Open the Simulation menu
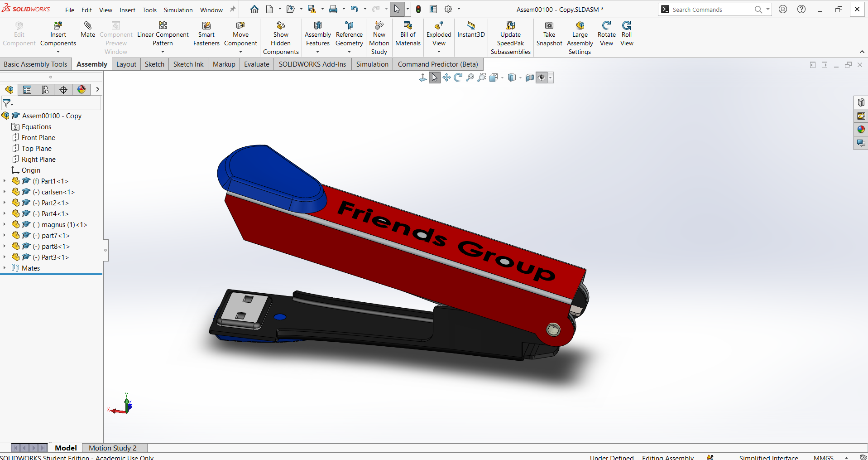 178,10
